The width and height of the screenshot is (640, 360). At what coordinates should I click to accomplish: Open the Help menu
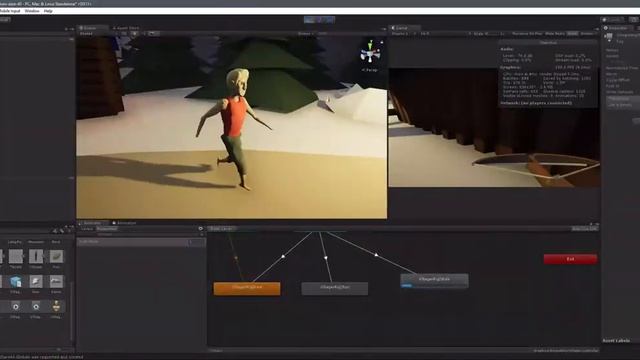48,11
